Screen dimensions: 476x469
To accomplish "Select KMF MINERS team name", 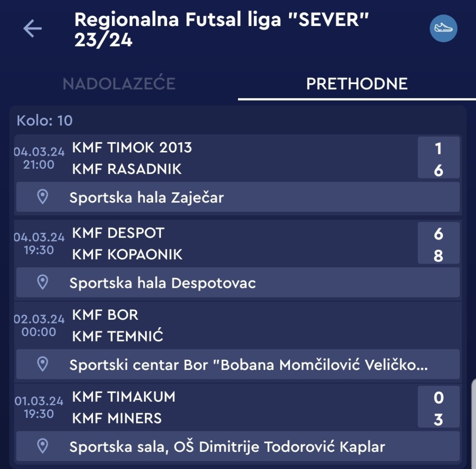I will 117,418.
